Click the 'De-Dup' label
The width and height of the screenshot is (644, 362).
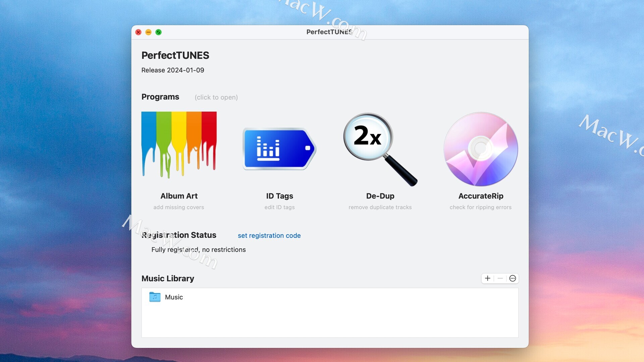(380, 196)
